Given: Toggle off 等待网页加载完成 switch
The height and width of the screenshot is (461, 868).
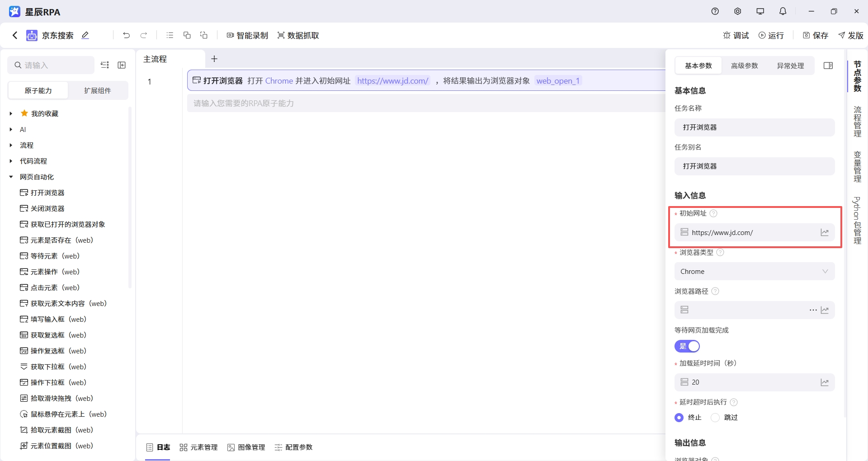Looking at the screenshot, I should [687, 346].
